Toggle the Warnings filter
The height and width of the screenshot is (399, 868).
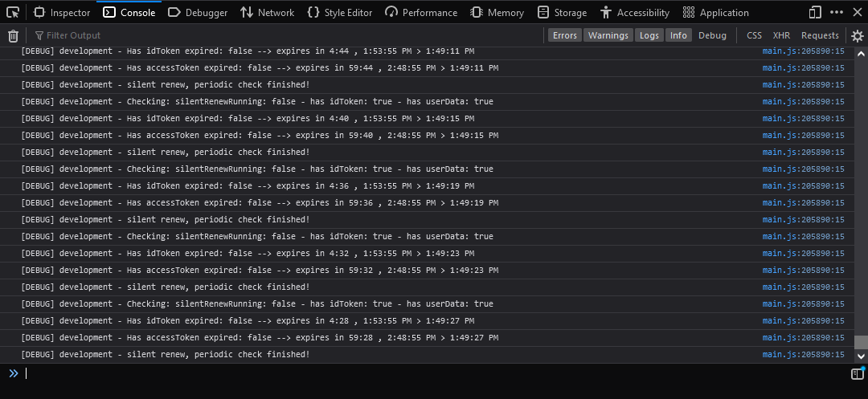[608, 35]
